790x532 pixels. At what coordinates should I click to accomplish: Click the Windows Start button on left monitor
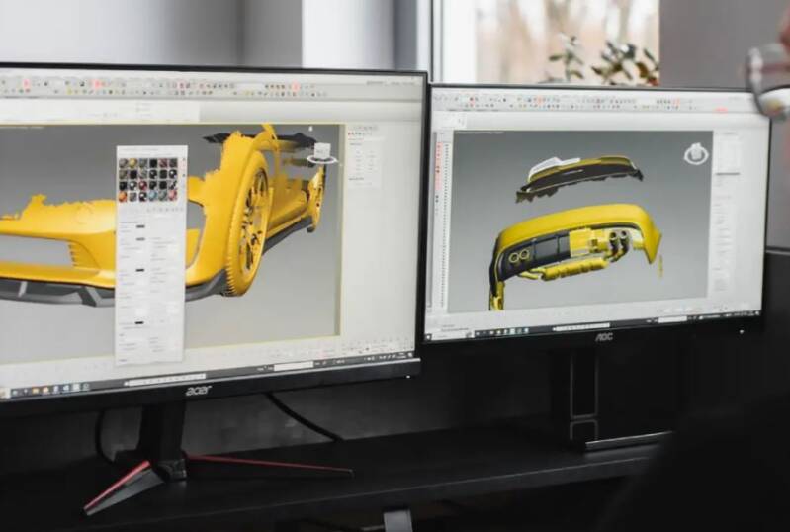coord(5,393)
